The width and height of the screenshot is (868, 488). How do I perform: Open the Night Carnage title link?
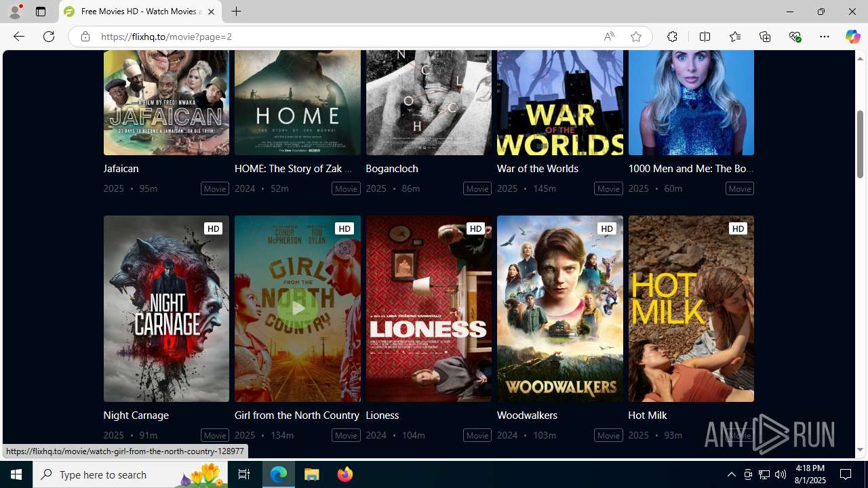136,415
